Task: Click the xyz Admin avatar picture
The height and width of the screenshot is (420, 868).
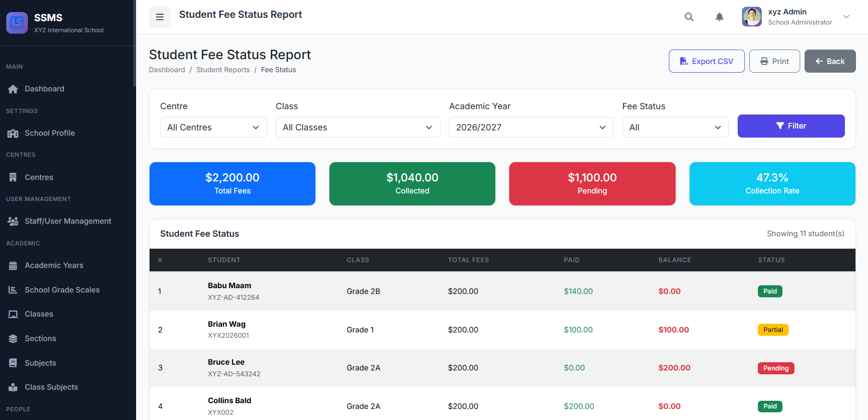Action: pyautogui.click(x=751, y=17)
